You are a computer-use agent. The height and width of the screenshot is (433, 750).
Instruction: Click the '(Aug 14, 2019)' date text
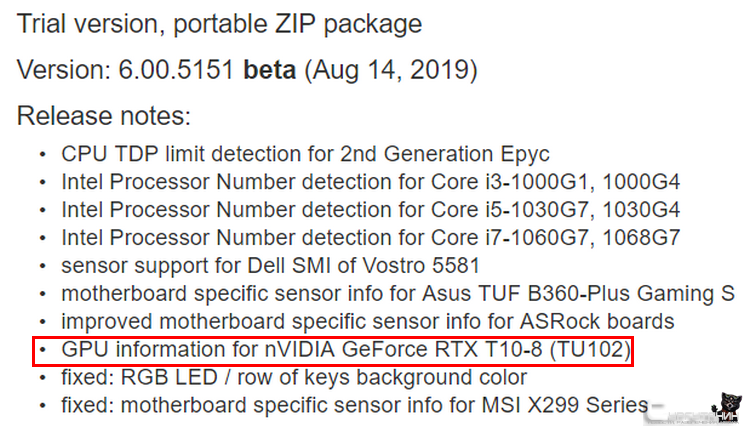[x=391, y=70]
